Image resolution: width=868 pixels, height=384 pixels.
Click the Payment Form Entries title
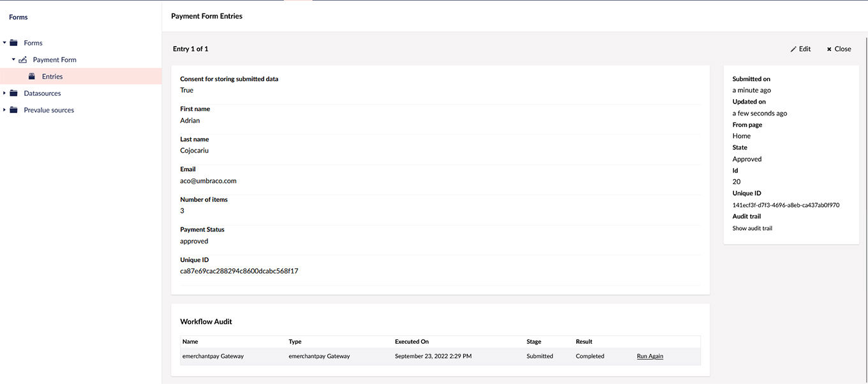(207, 16)
